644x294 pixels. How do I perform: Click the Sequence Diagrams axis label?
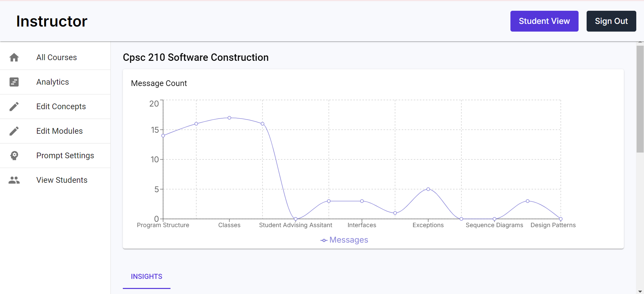point(494,225)
